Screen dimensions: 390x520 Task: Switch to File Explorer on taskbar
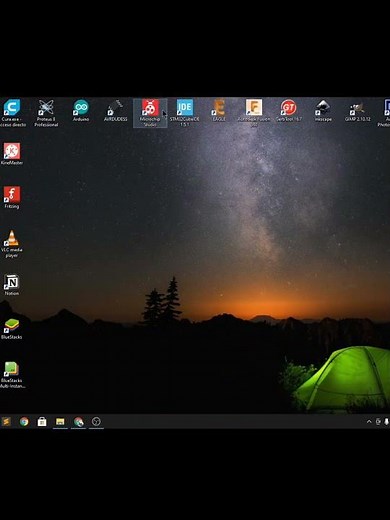pos(60,422)
